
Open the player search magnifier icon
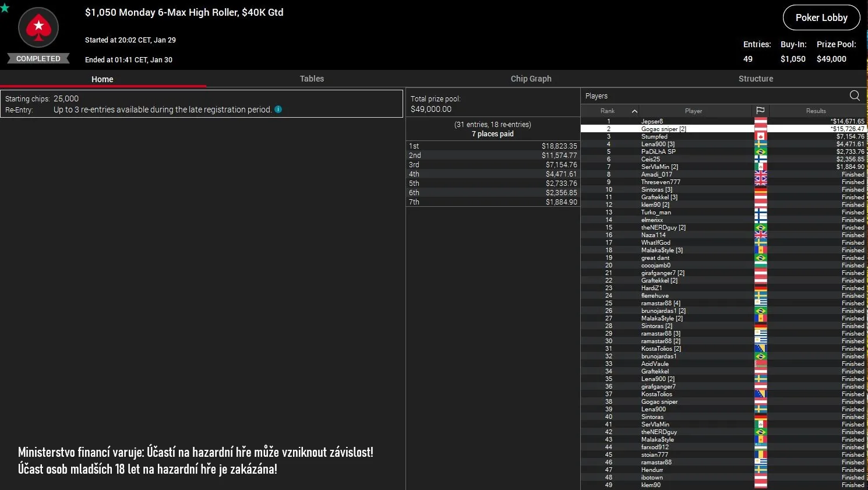(x=855, y=96)
